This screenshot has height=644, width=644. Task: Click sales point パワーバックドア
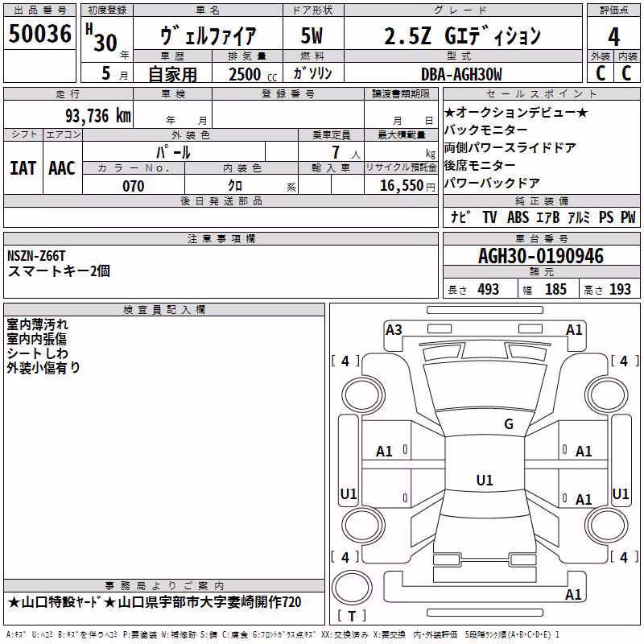click(x=492, y=184)
